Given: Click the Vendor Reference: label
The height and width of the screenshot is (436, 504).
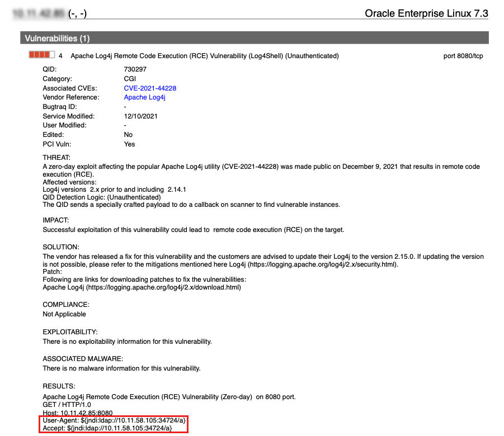Looking at the screenshot, I should click(71, 97).
